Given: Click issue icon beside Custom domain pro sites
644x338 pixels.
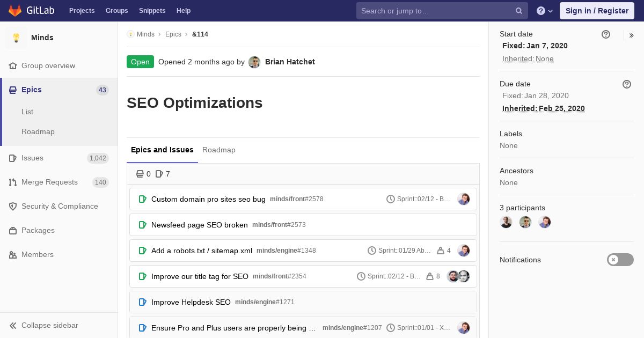Looking at the screenshot, I should pos(142,199).
